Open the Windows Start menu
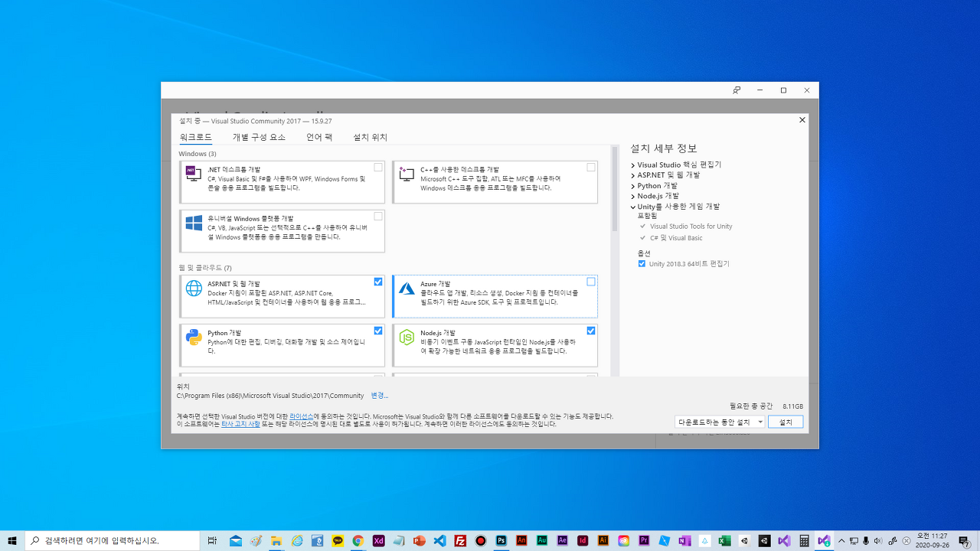 point(12,540)
